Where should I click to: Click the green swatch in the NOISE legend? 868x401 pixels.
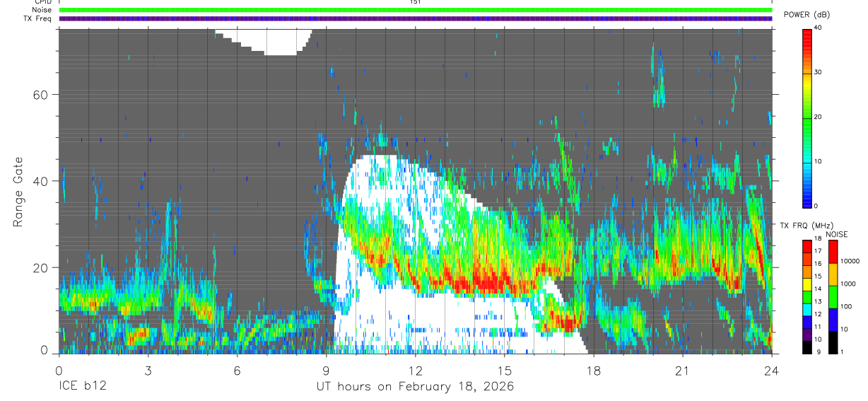[x=833, y=297]
